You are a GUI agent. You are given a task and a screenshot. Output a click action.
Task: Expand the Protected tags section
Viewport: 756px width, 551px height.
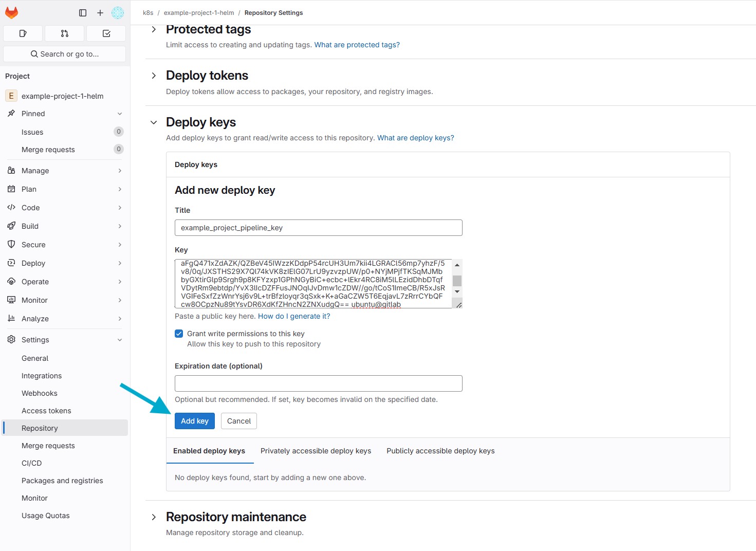154,30
